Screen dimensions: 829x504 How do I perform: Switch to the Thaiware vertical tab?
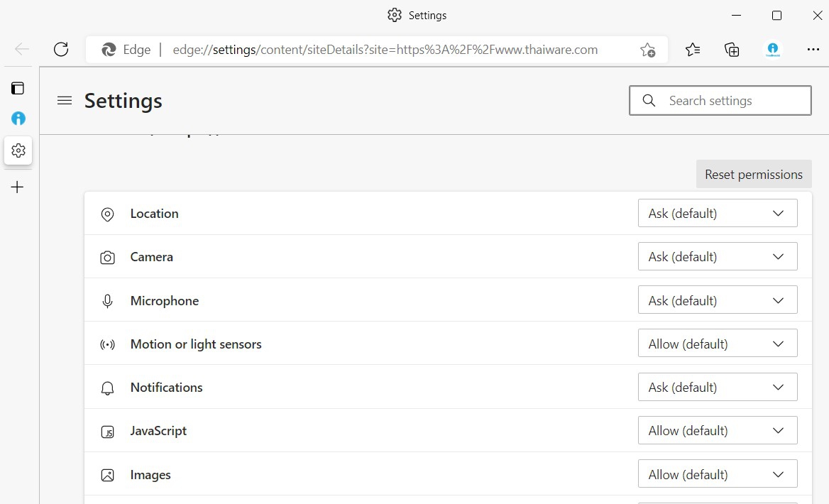18,119
